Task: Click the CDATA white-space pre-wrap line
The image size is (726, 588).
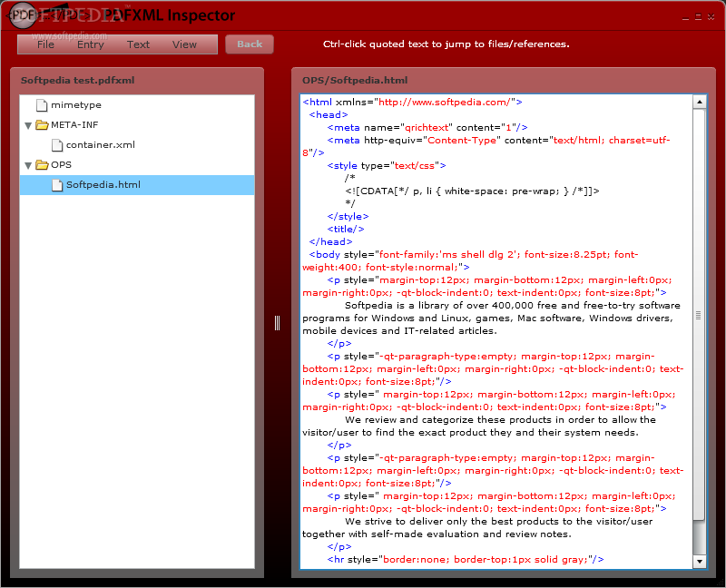Action: click(x=472, y=191)
